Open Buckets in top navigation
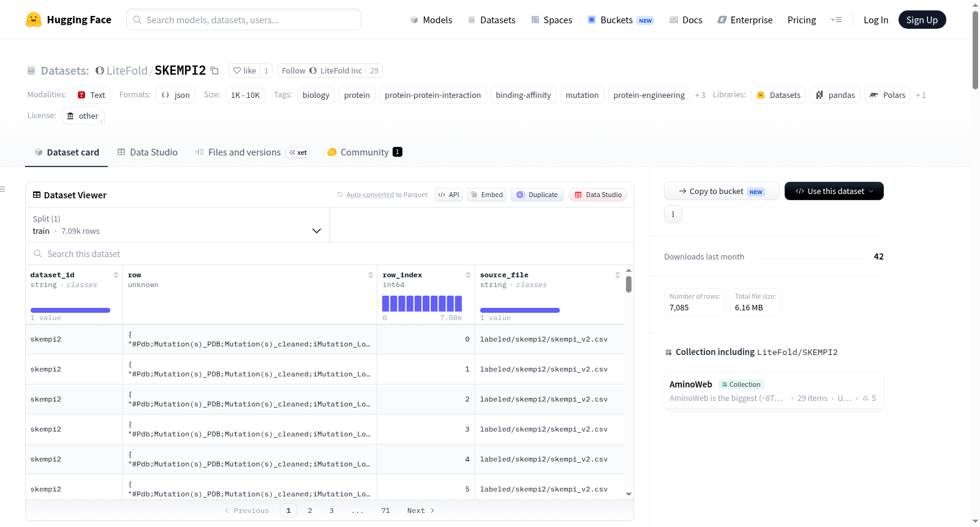 coord(620,20)
